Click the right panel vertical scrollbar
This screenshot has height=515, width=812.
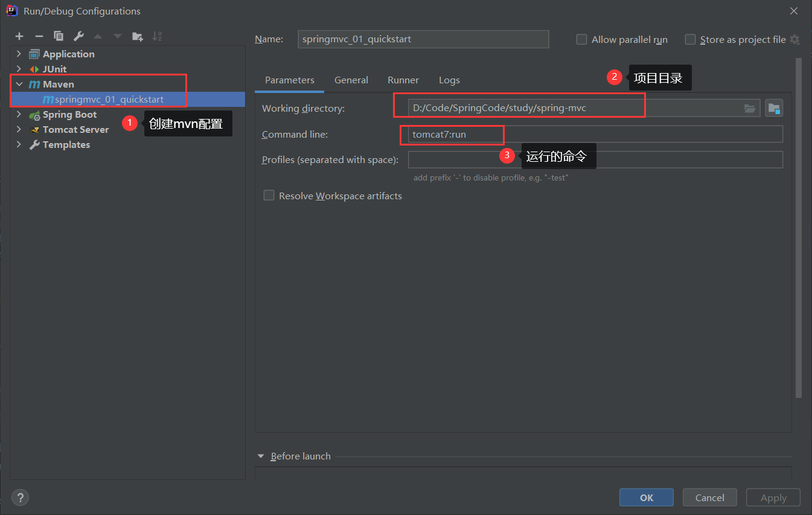pyautogui.click(x=799, y=228)
